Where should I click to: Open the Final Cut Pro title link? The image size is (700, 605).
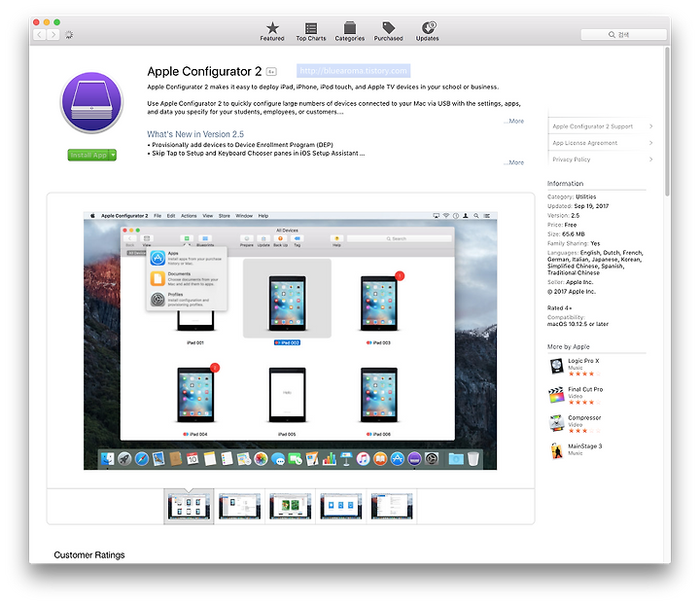click(585, 389)
